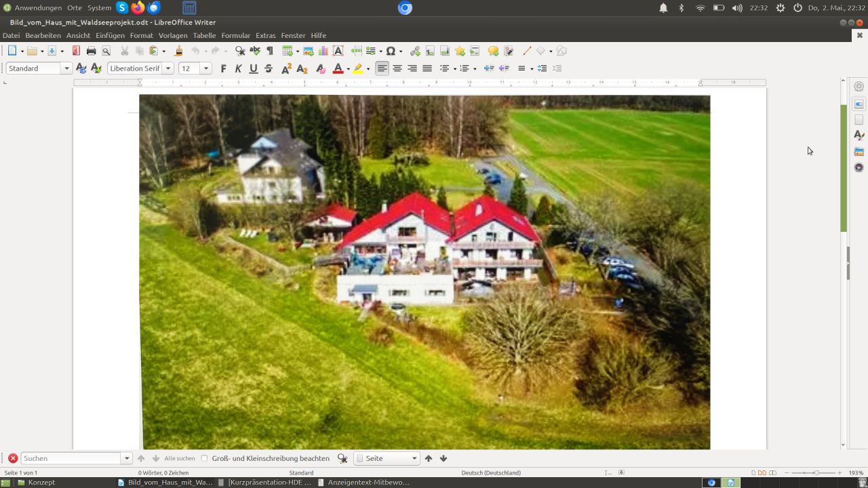The width and height of the screenshot is (868, 488).
Task: Click the yellow highlighting color swatch
Action: click(x=357, y=68)
